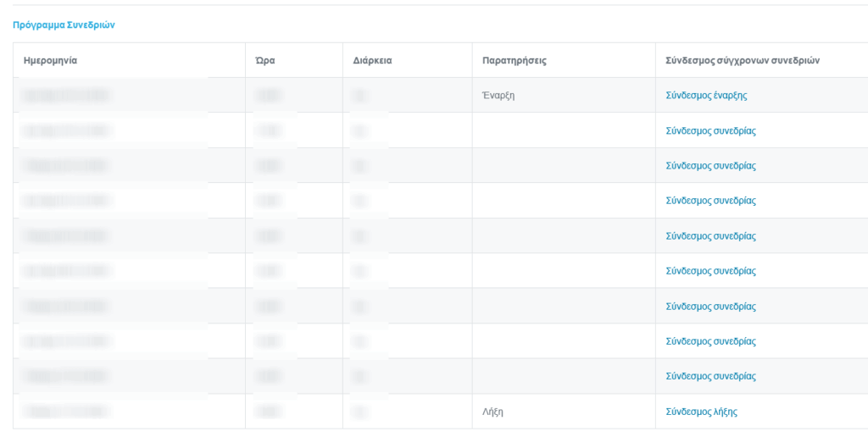
Task: Open Σύνδεσμος συνεδρίας link in second row
Action: point(710,131)
